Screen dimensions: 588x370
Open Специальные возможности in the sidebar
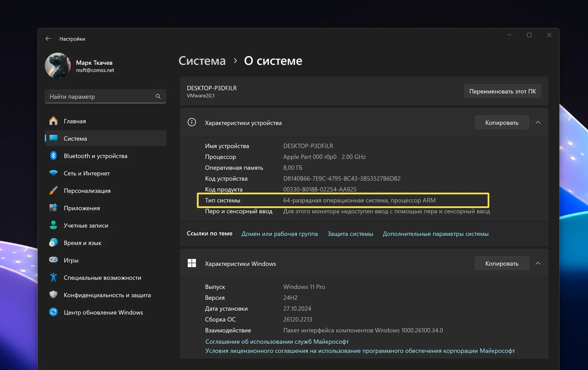pyautogui.click(x=102, y=278)
